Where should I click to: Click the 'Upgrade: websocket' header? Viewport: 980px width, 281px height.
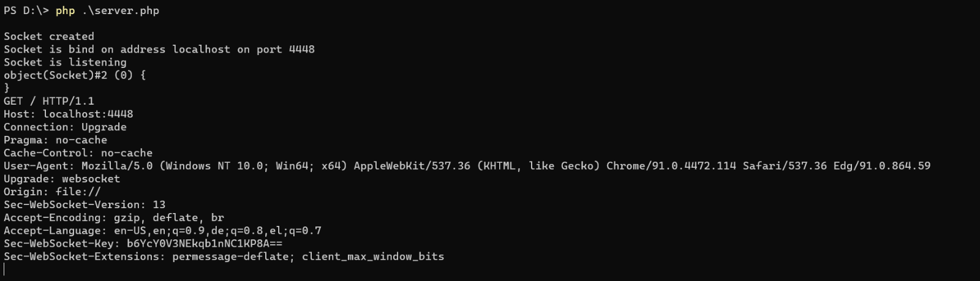(x=62, y=179)
